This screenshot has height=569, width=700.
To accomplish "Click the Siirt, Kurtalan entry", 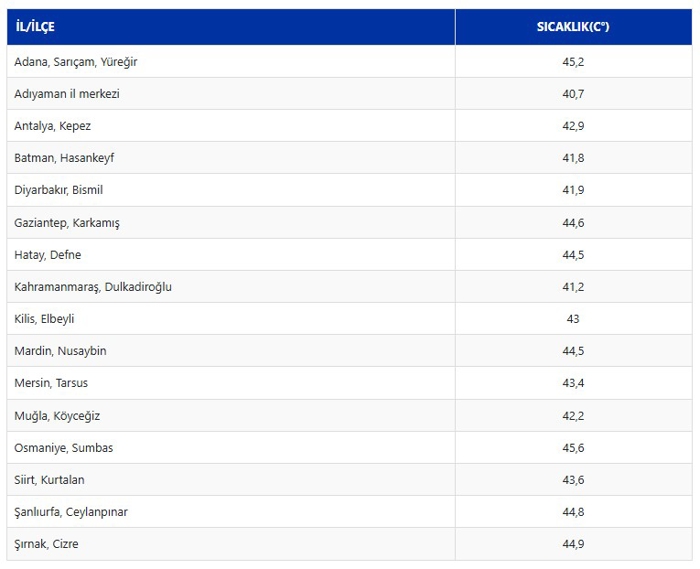I will (49, 480).
